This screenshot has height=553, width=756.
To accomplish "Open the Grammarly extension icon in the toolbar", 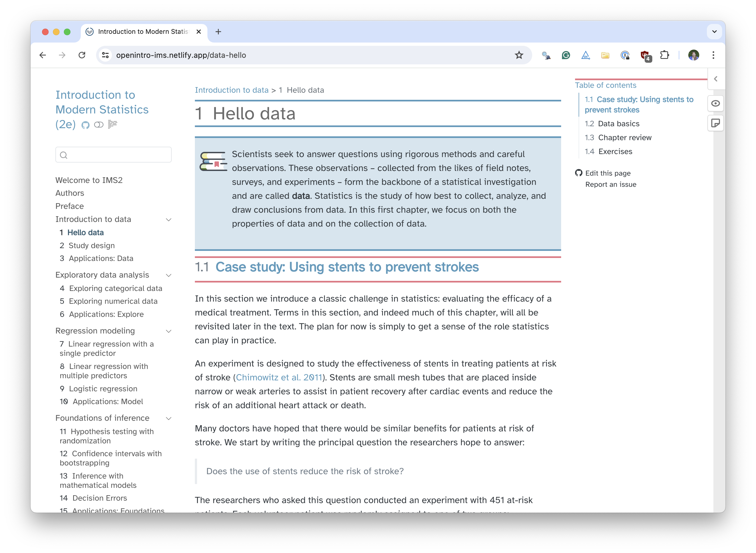I will 565,55.
